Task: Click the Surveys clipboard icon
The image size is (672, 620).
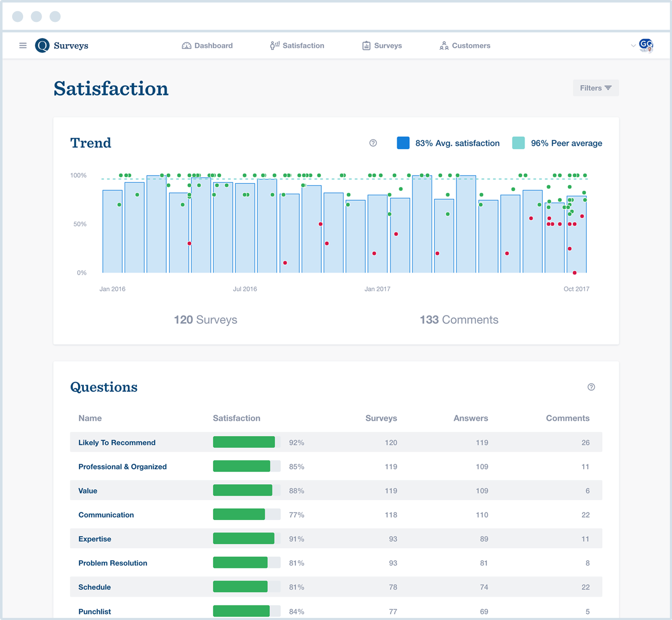Action: [366, 45]
